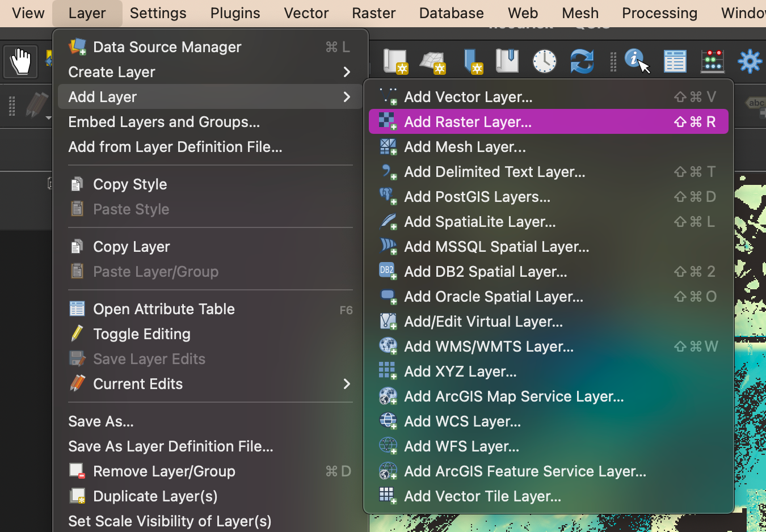Image resolution: width=766 pixels, height=532 pixels.
Task: Create a New Spatial Bookmark
Action: (472, 61)
